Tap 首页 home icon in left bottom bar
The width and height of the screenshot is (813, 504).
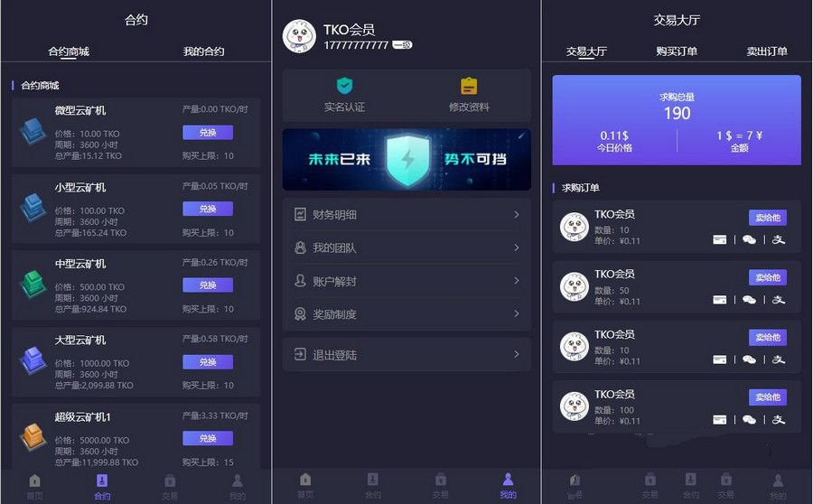click(x=34, y=481)
